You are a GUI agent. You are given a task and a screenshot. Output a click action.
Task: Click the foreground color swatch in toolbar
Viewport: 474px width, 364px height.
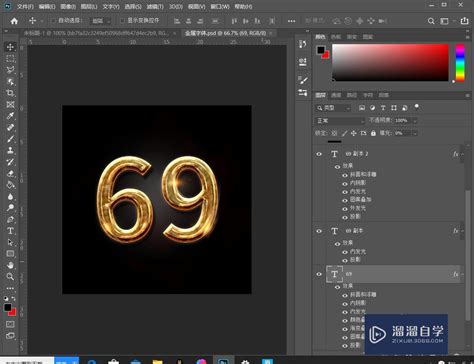click(x=8, y=307)
